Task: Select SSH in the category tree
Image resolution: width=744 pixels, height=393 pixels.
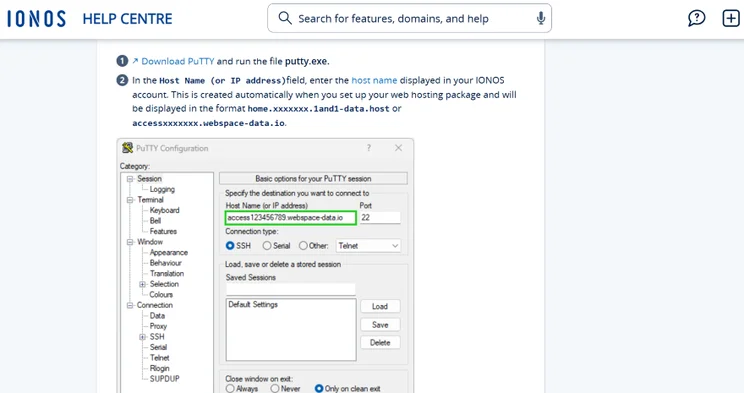Action: tap(157, 337)
